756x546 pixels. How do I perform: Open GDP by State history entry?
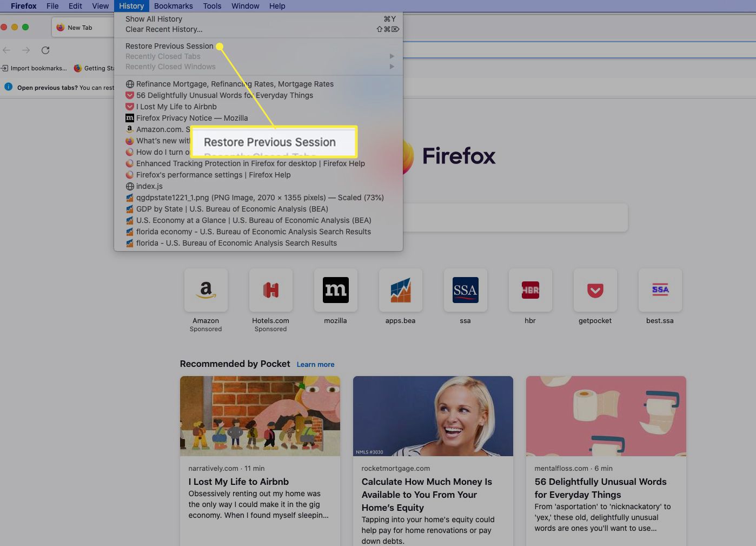pos(258,209)
